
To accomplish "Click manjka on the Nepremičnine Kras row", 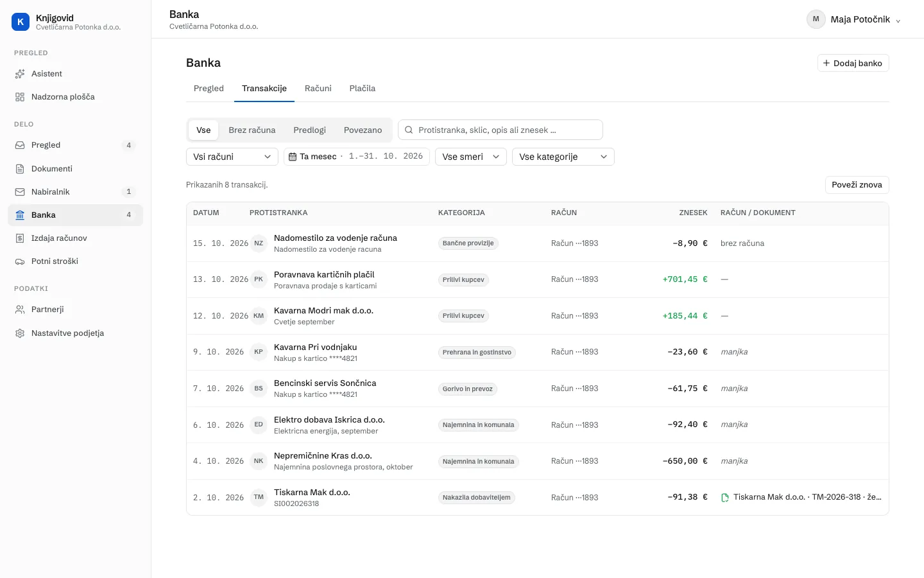I will pos(734,461).
